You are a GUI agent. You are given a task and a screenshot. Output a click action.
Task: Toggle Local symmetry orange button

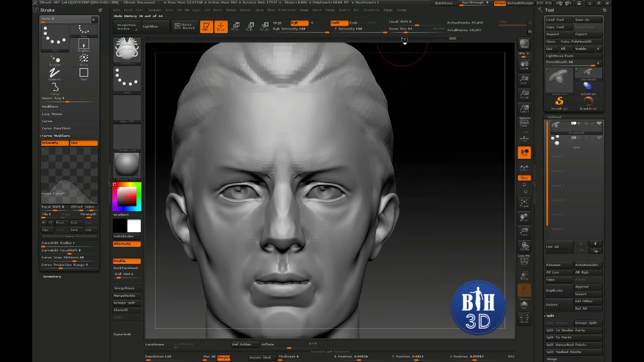click(524, 152)
